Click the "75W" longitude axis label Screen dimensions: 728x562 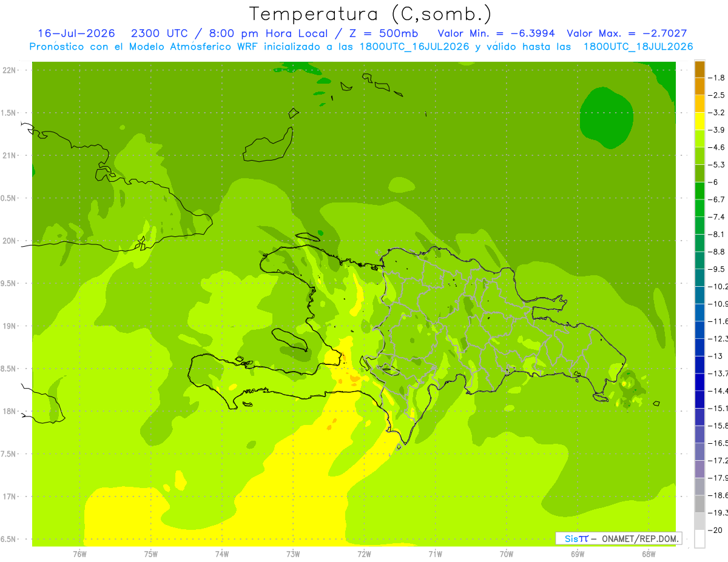click(x=151, y=555)
